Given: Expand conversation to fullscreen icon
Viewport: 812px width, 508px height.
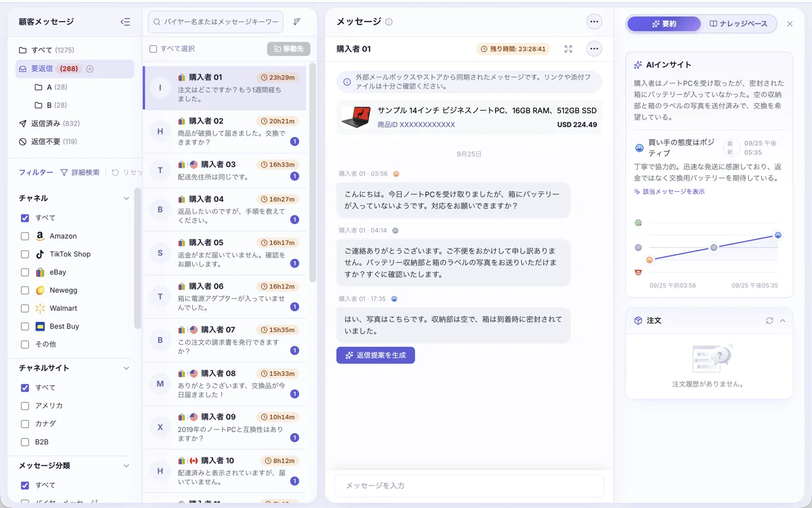Looking at the screenshot, I should coord(568,49).
